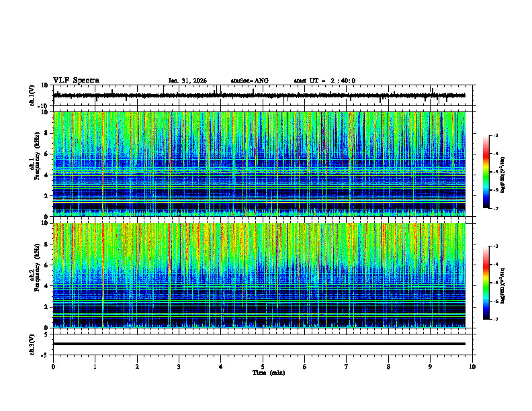The height and width of the screenshot is (411, 532).
Task: Click the "2" kHz tick on ch.2 frequency axis
Action: [x=47, y=307]
